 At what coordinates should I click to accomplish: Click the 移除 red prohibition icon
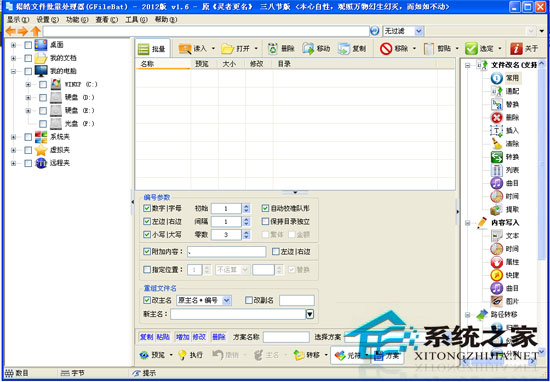[385, 49]
